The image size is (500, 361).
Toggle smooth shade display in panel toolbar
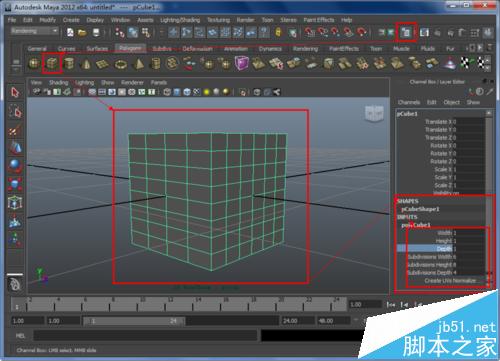pyautogui.click(x=177, y=92)
